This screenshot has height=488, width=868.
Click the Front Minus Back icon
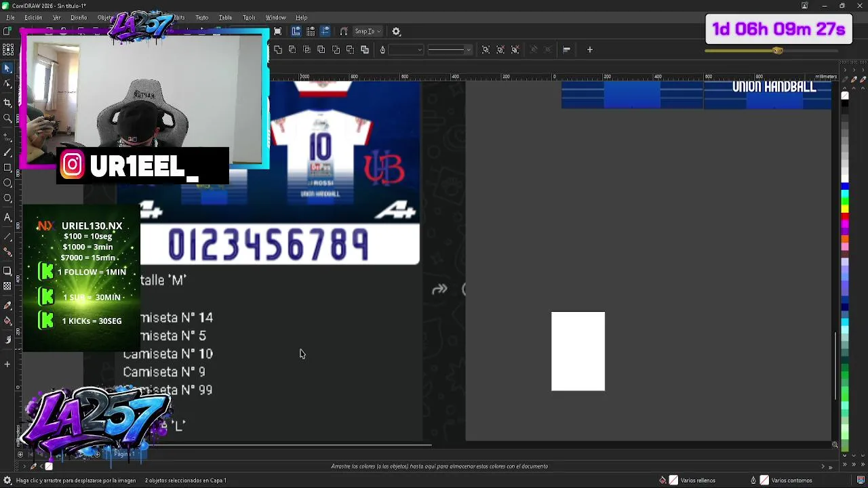coord(336,49)
